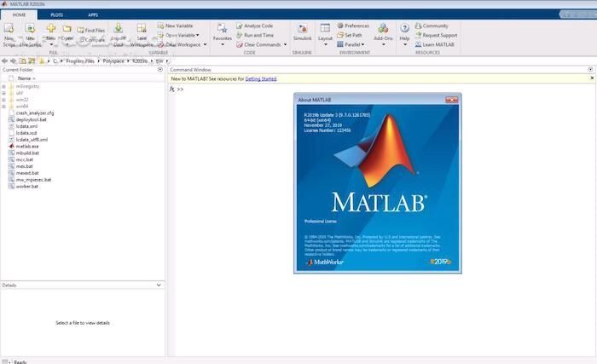This screenshot has width=597, height=364.
Task: Switch to the PLOTS tab
Action: (56, 14)
